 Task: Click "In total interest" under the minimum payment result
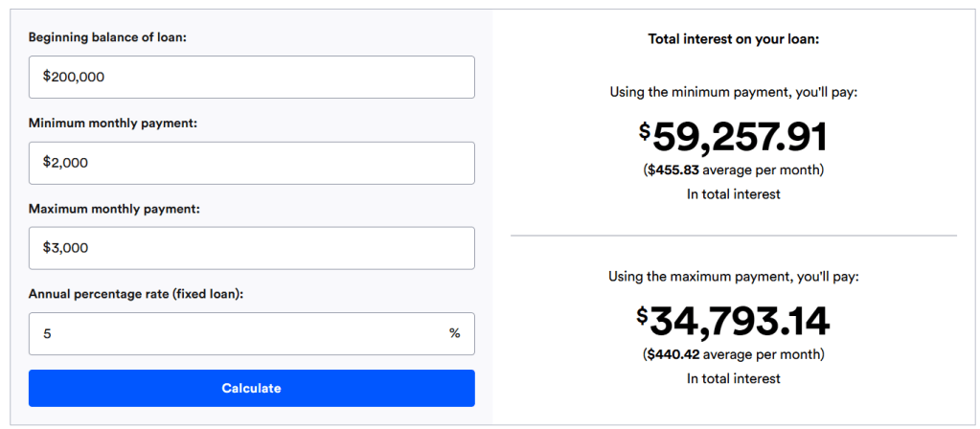pyautogui.click(x=733, y=194)
